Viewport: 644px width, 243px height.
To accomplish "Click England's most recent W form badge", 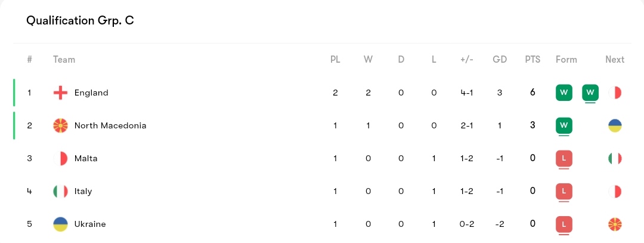I will click(x=590, y=93).
